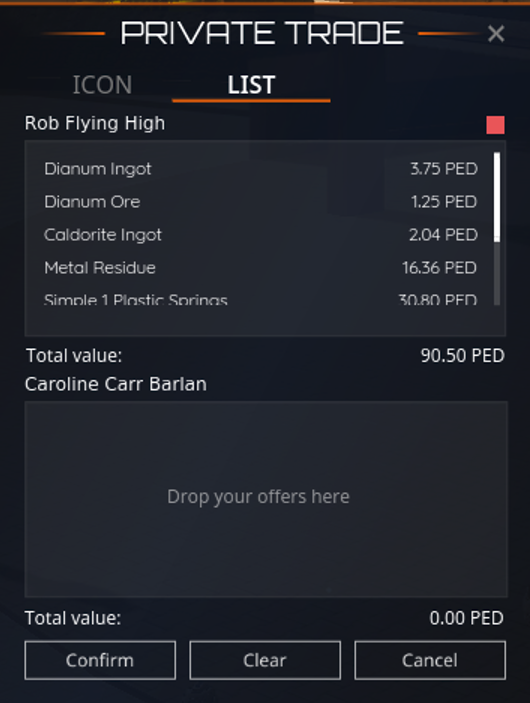Click the 90.50 PED total value
The image size is (530, 703).
point(462,356)
